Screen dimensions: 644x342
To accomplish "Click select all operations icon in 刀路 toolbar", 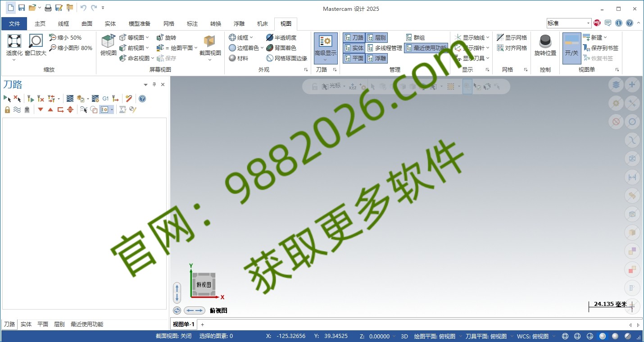I will pyautogui.click(x=7, y=99).
